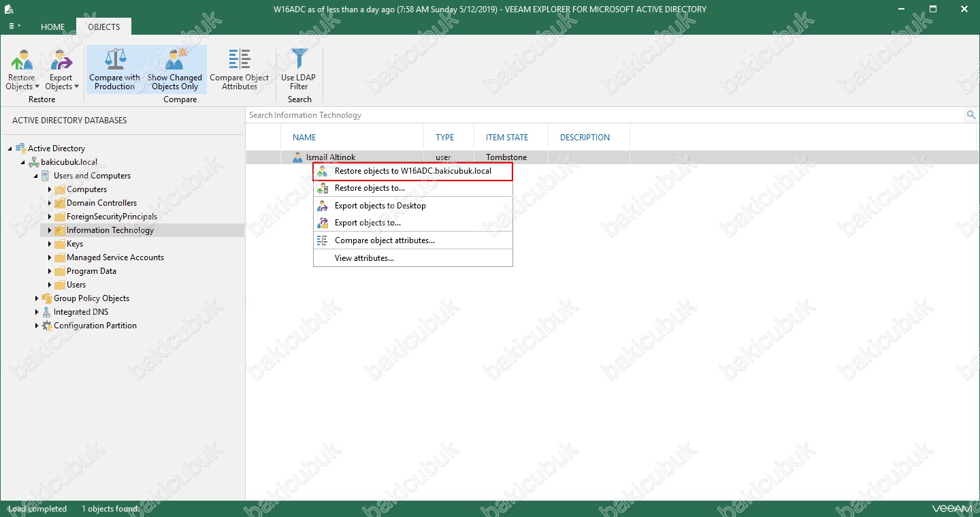The width and height of the screenshot is (980, 517).
Task: Expand the ForeignSecurityPrincipals folder
Action: [x=50, y=217]
